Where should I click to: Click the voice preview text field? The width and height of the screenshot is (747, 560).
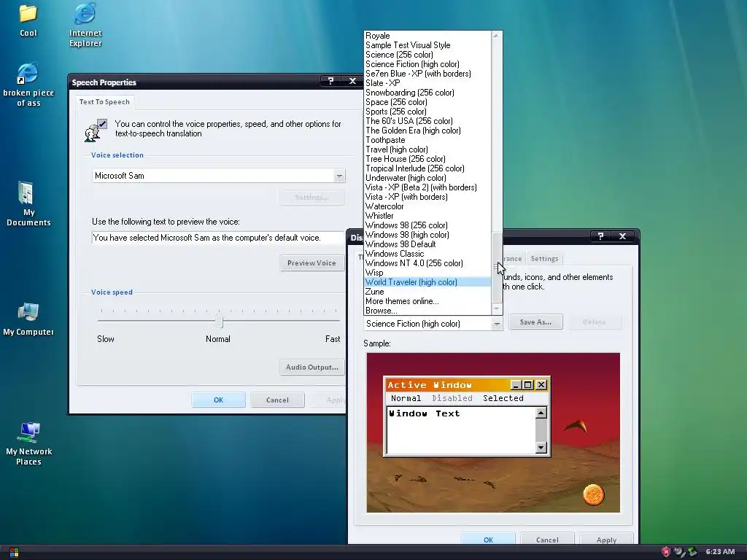(218, 238)
